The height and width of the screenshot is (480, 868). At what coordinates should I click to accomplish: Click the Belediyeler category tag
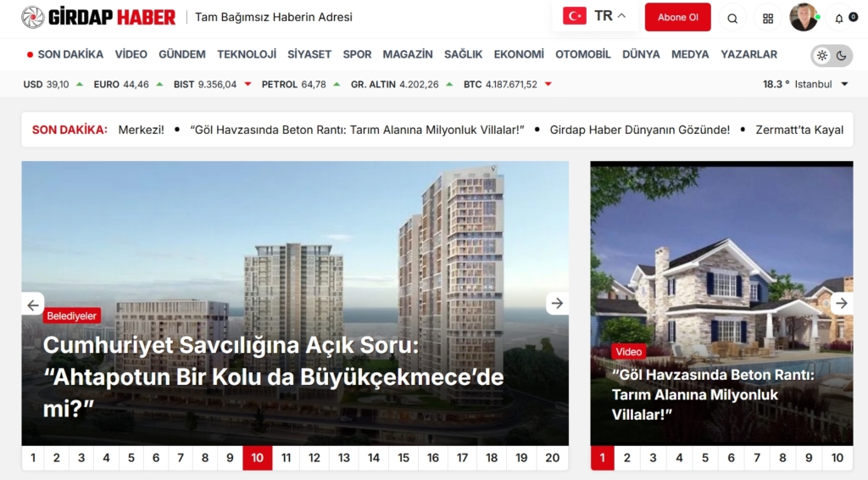[x=72, y=315]
